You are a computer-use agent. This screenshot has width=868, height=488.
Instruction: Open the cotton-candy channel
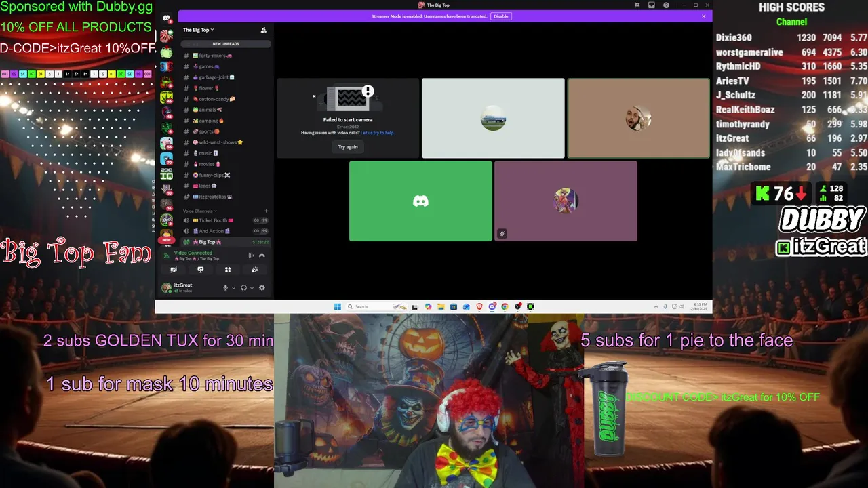click(226, 99)
